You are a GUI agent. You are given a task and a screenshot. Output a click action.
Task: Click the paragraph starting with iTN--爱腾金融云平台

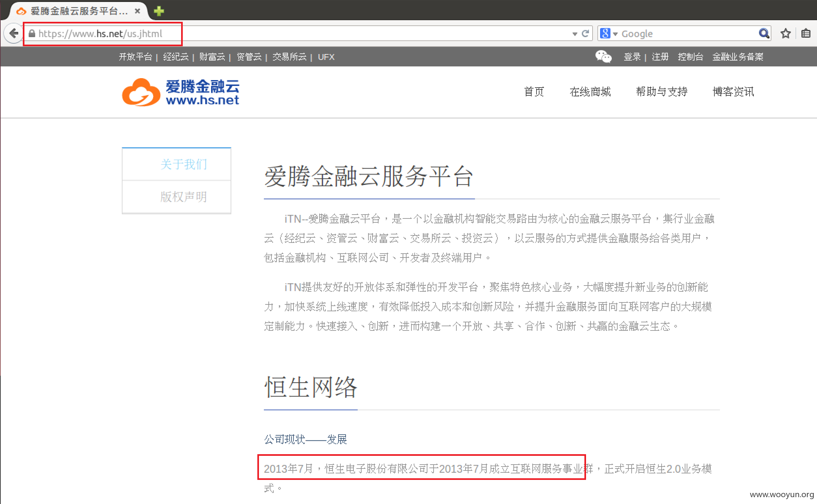coord(489,238)
